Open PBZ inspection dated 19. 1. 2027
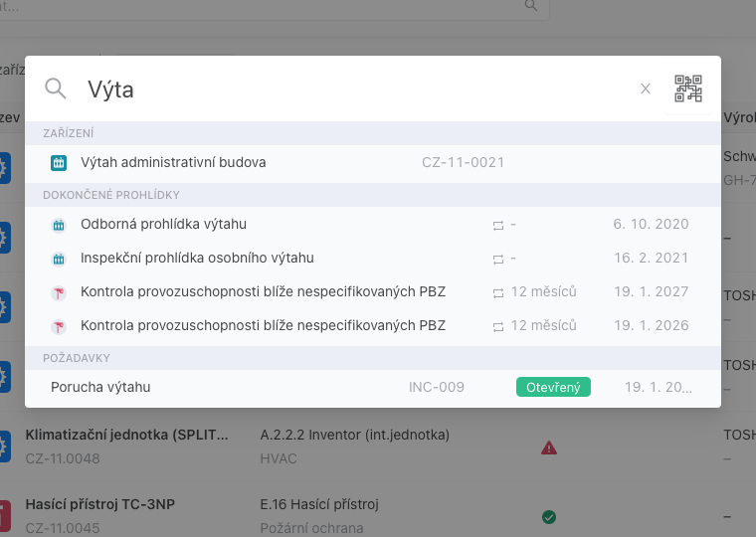The image size is (756, 537). click(x=263, y=292)
